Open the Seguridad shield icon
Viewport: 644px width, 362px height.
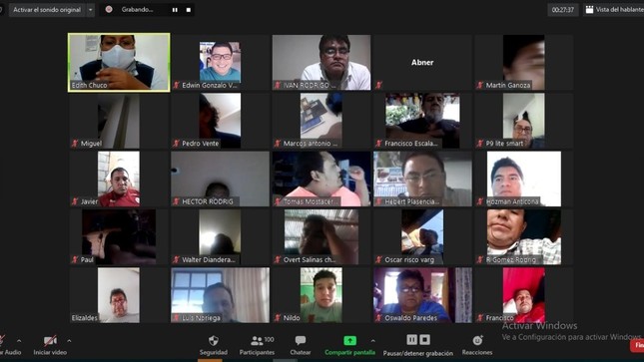tap(213, 340)
